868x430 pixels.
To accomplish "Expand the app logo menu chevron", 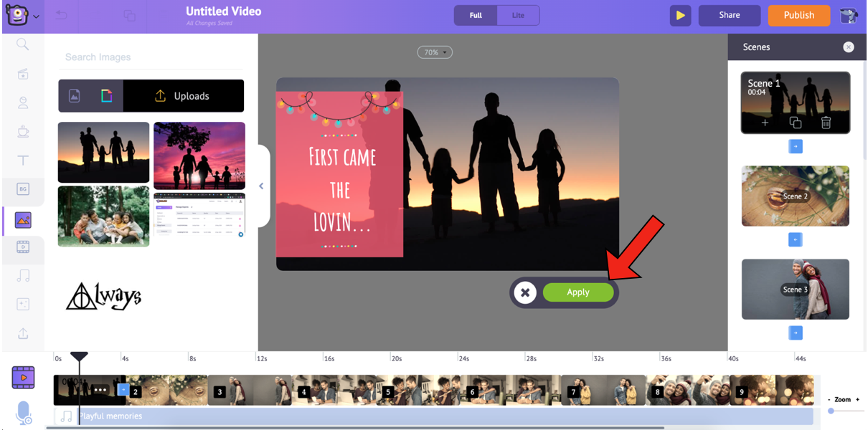I will click(x=37, y=16).
